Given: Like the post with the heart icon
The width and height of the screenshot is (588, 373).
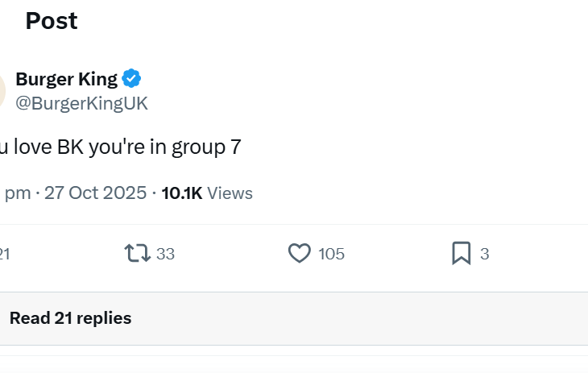Looking at the screenshot, I should tap(299, 254).
